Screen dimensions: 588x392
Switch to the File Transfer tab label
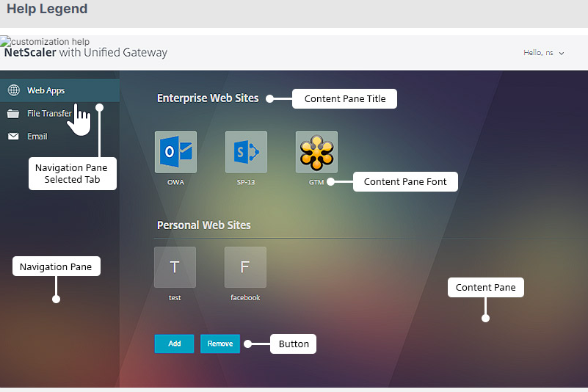point(49,113)
